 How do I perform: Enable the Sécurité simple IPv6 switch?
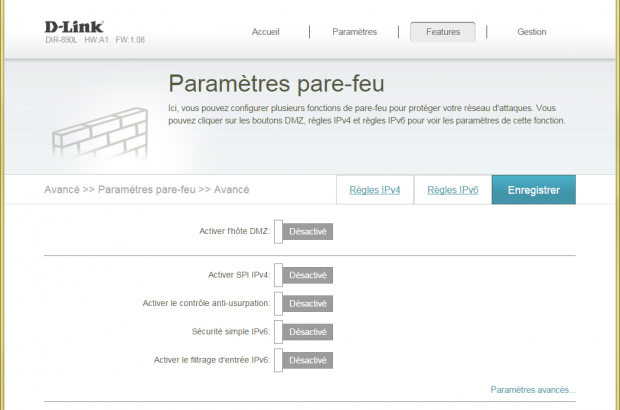point(304,331)
